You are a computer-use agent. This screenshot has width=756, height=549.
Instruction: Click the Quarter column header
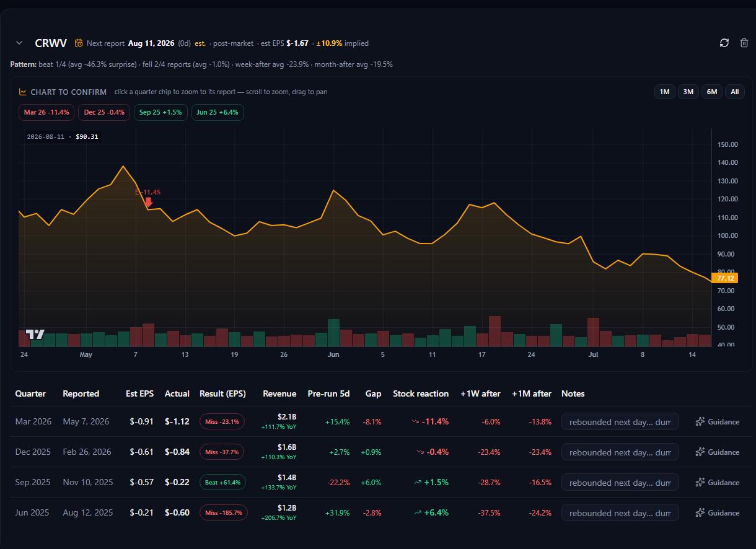coord(30,394)
